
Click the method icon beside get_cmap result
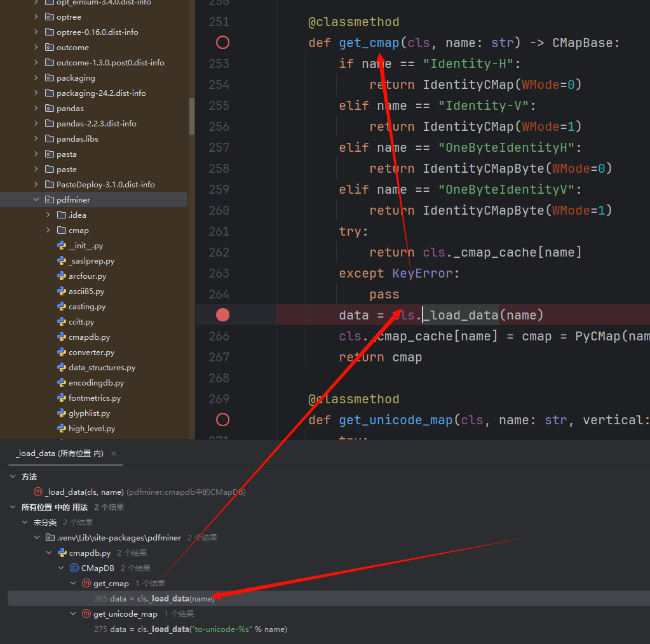tap(86, 584)
